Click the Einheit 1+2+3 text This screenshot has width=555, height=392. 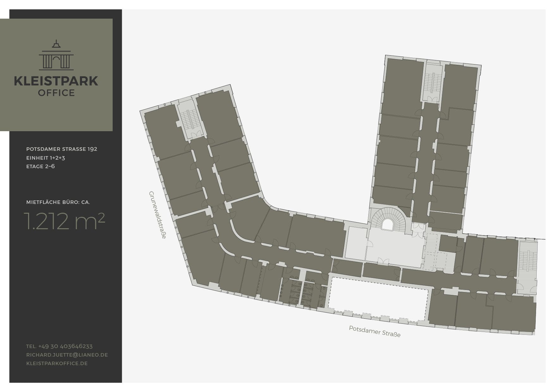click(46, 158)
